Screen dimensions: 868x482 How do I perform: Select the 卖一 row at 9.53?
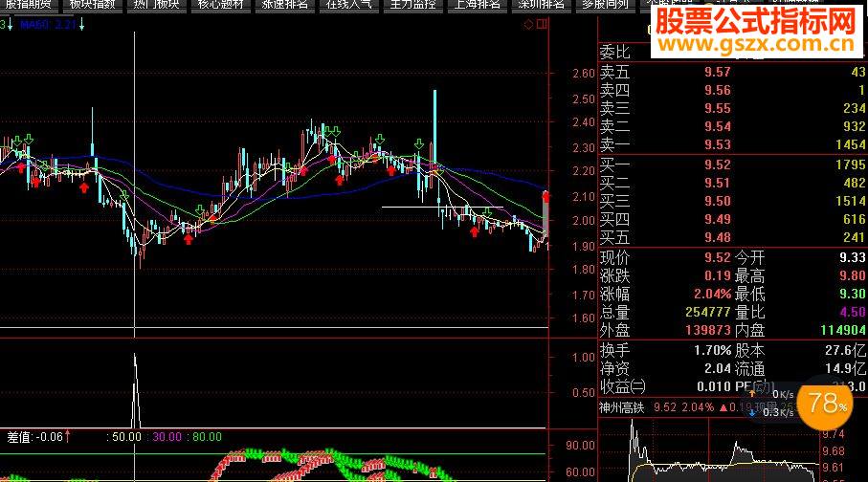click(x=732, y=145)
